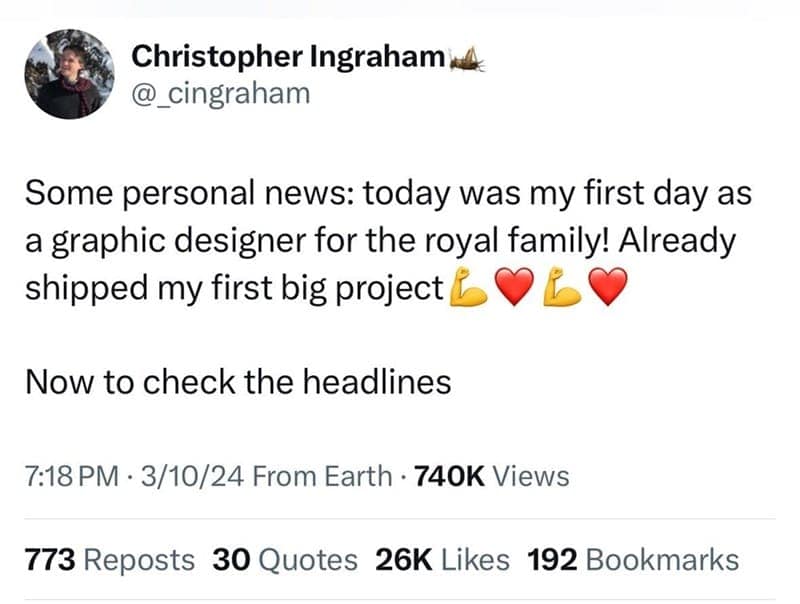Go to the @_cingraham handle
Image resolution: width=800 pixels, height=604 pixels.
221,94
